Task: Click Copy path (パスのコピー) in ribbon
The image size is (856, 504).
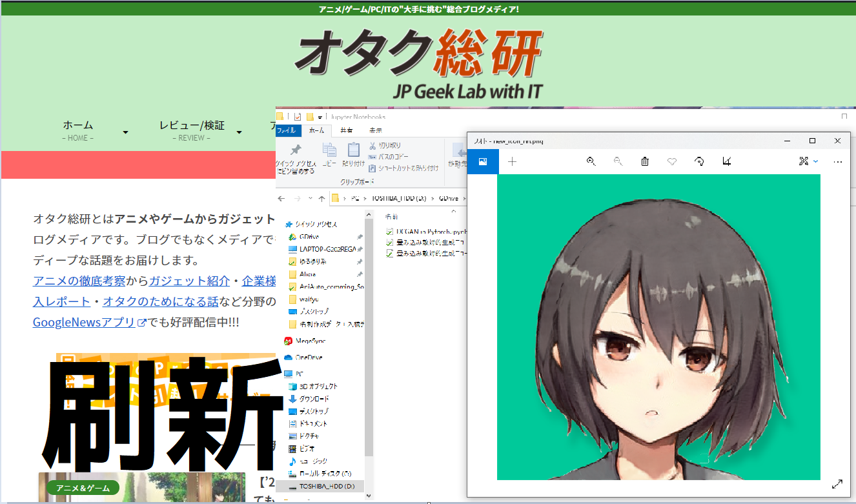Action: coord(389,157)
